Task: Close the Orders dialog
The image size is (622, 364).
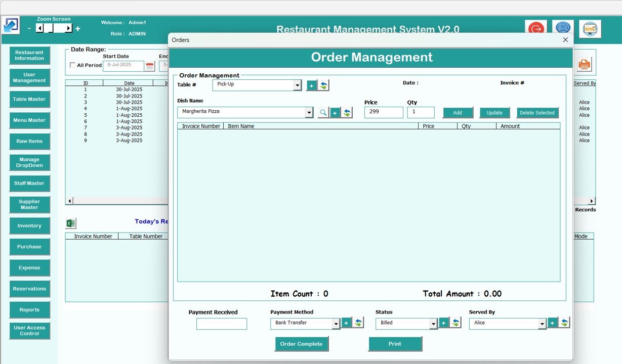Action: (565, 40)
